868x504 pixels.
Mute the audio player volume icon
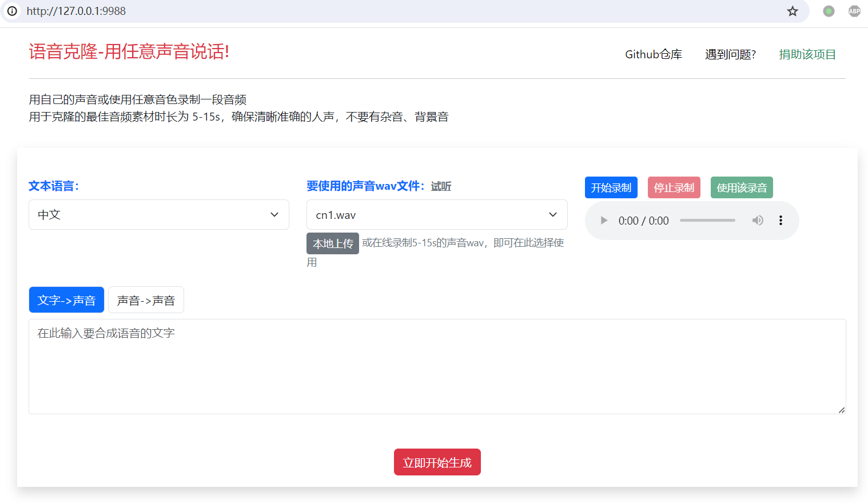758,220
